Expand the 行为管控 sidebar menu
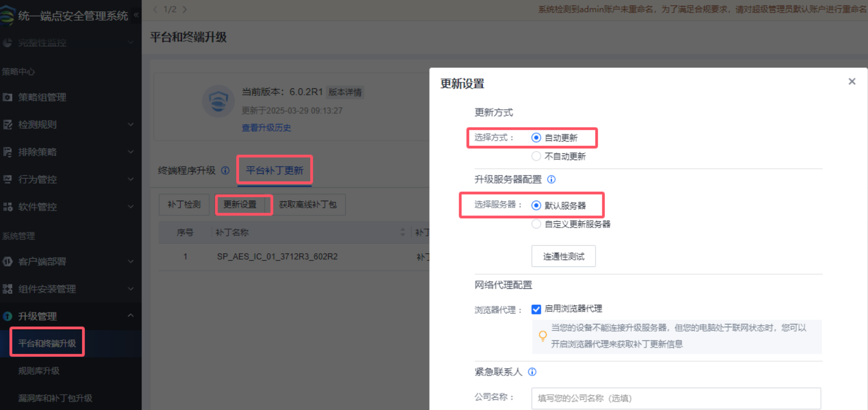 coord(130,179)
